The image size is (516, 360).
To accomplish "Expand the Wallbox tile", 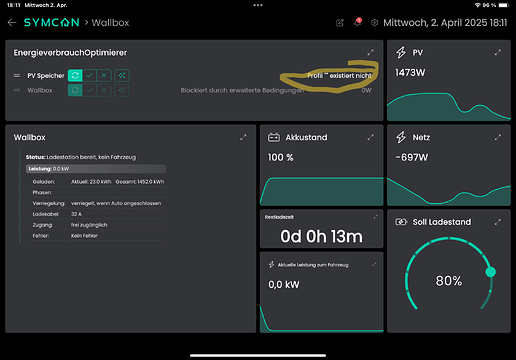I will coord(243,137).
